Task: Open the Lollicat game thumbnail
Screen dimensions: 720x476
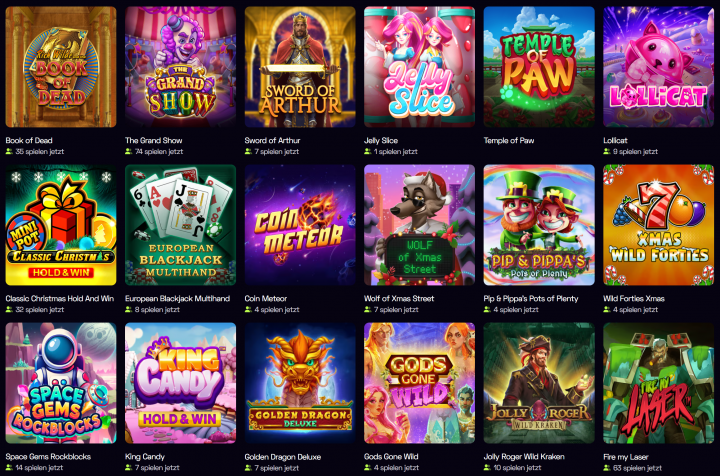Action: click(658, 67)
